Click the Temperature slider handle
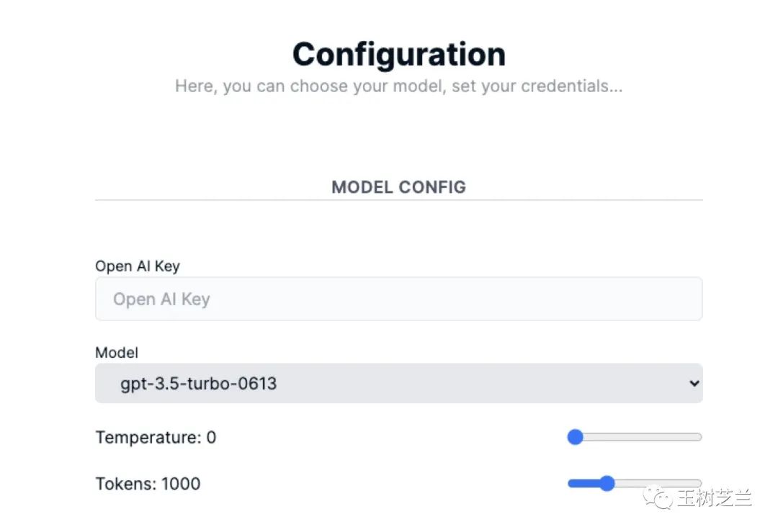778x532 pixels. click(x=575, y=437)
